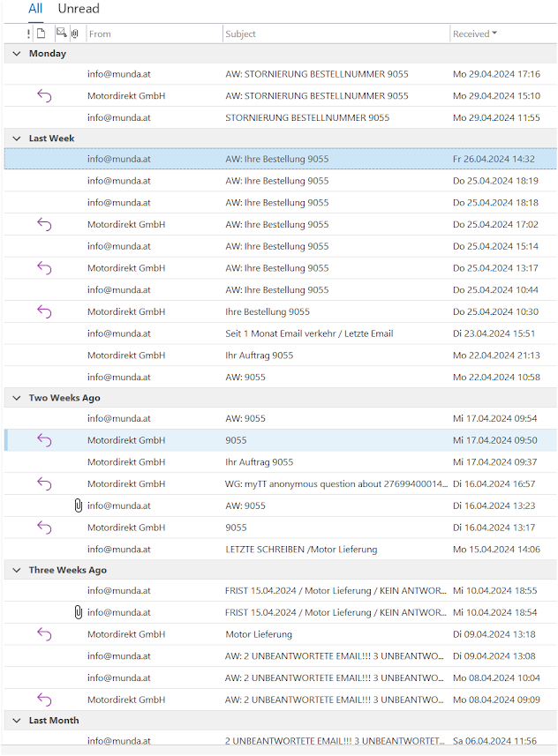
Task: Open the Received sort dropdown
Action: 494,33
